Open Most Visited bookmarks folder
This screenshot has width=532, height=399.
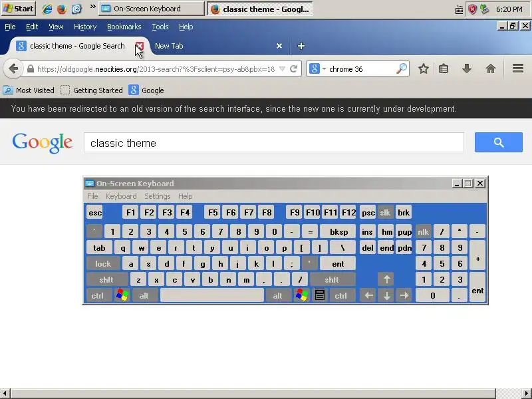point(29,90)
